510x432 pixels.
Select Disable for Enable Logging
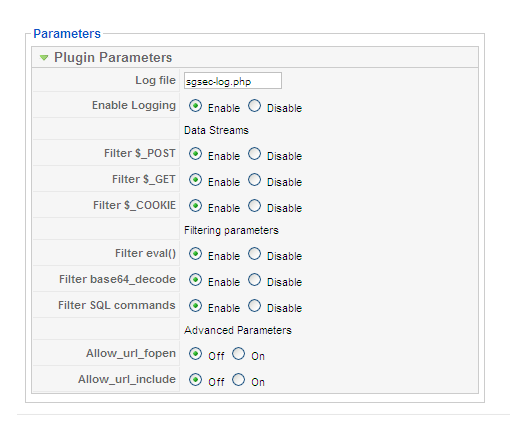tap(254, 106)
